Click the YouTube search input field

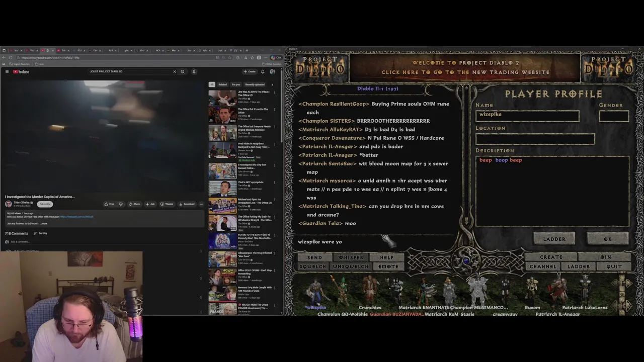coord(130,71)
